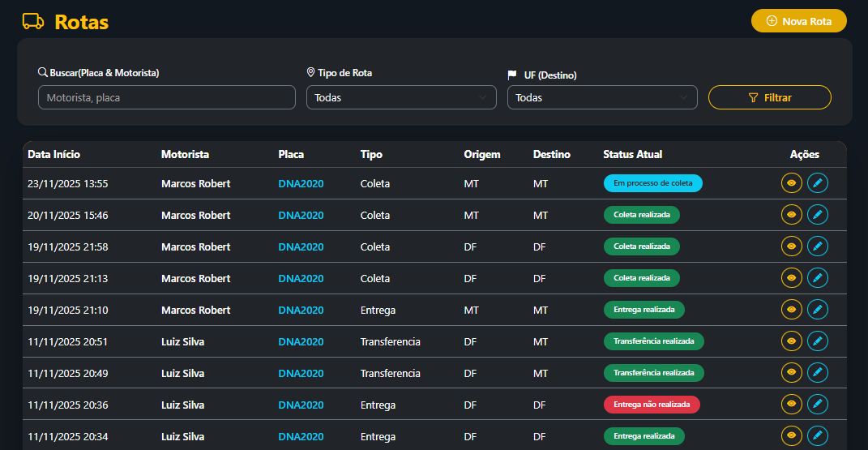The height and width of the screenshot is (450, 868).
Task: Click eye icon for 11/11/2025 20:49 route
Action: (x=791, y=373)
